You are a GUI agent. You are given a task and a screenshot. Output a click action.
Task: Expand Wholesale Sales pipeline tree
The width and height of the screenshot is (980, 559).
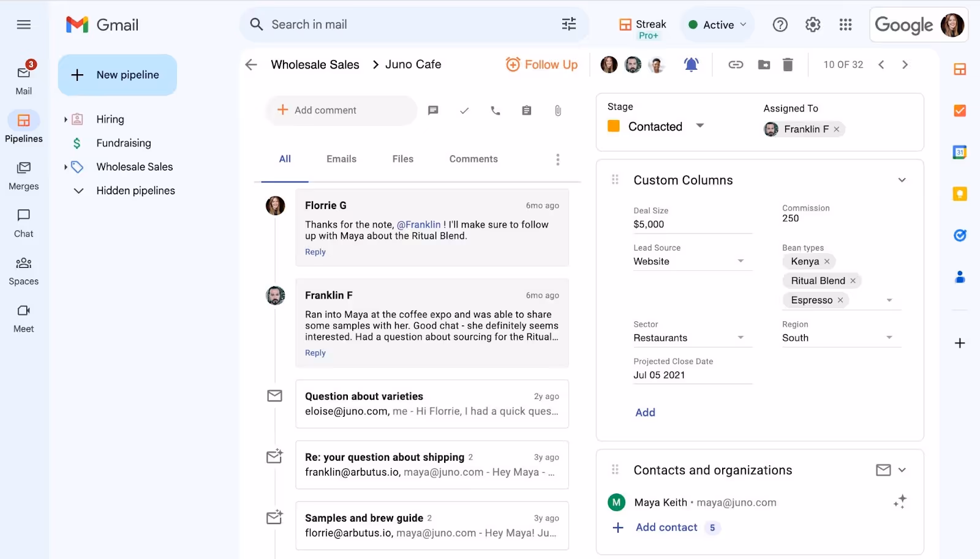(x=66, y=167)
